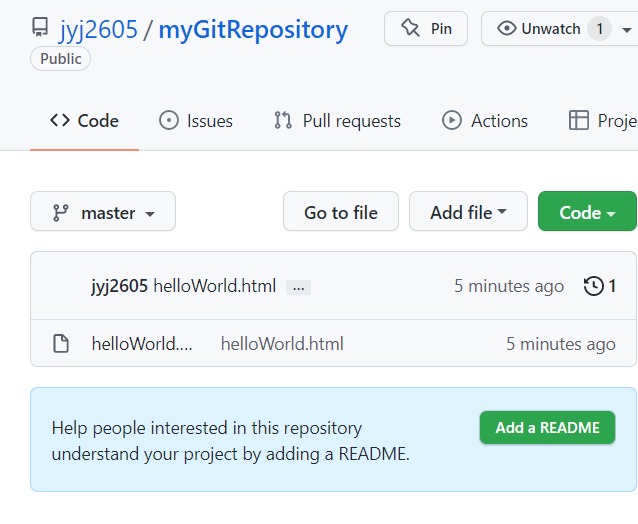
Task: Click the code brackets icon on the Code tab
Action: coord(60,120)
